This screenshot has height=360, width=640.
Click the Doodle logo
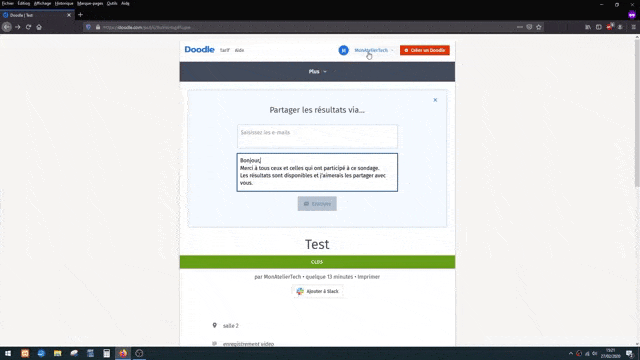click(199, 50)
